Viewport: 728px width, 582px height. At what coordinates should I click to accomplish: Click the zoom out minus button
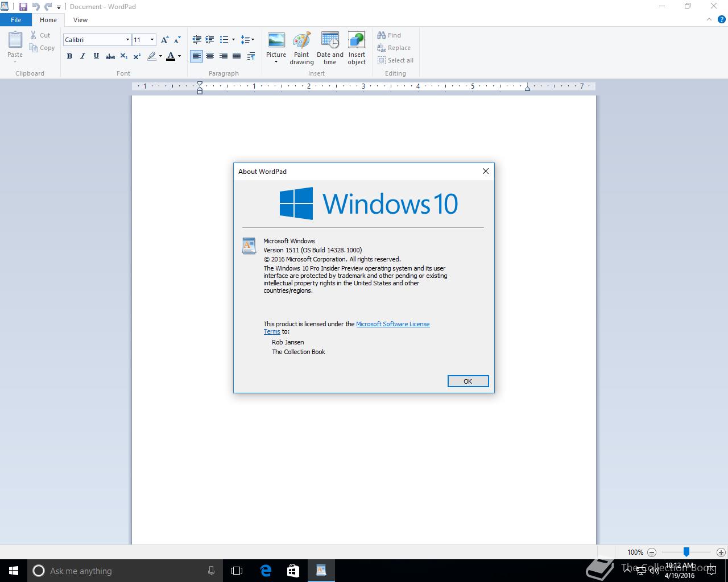pyautogui.click(x=652, y=552)
